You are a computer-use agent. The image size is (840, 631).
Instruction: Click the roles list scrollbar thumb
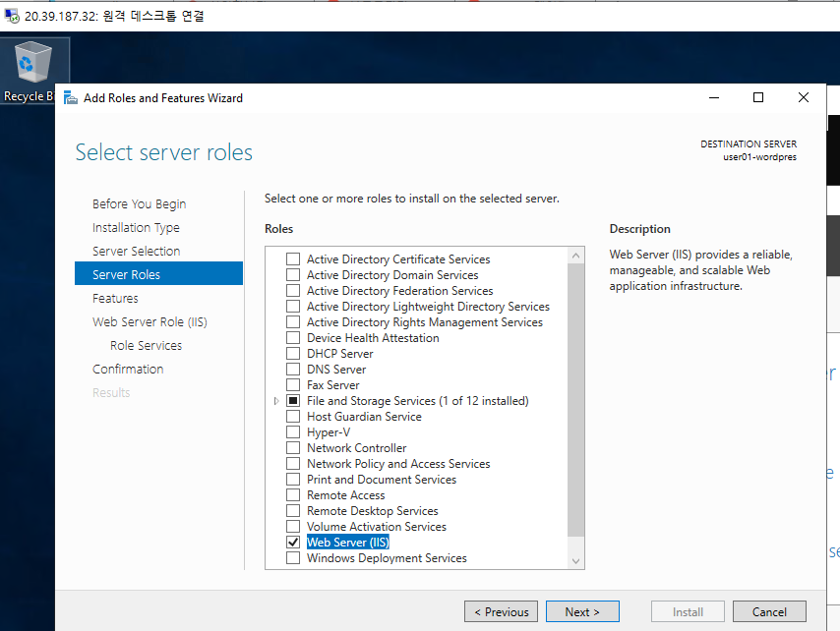click(x=575, y=400)
